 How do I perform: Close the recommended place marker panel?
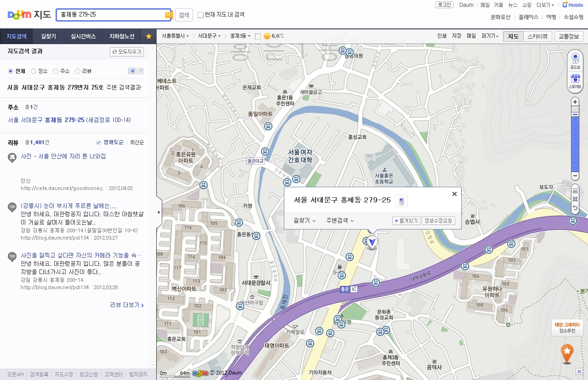pyautogui.click(x=579, y=371)
